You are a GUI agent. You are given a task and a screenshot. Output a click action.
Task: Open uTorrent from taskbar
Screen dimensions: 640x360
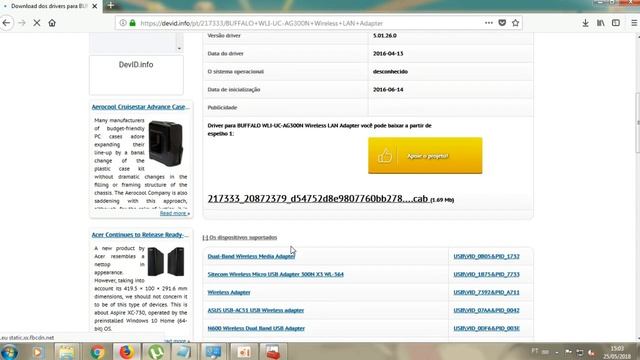click(x=156, y=352)
